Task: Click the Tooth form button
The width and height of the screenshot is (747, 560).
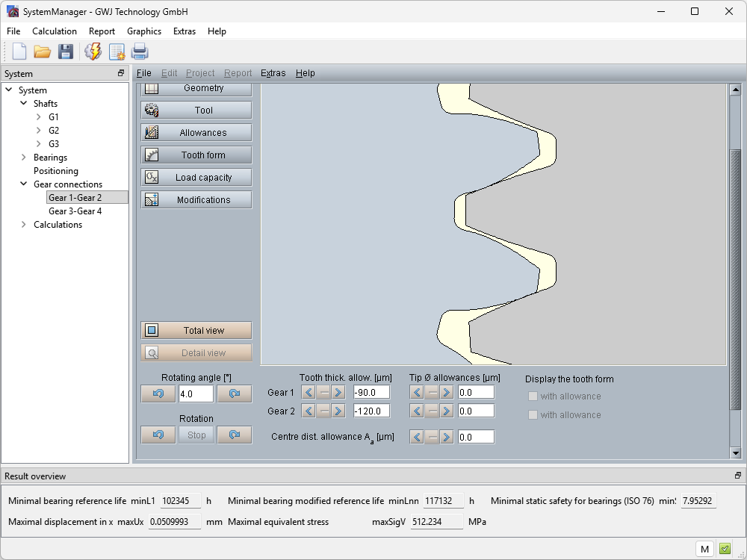Action: [196, 155]
